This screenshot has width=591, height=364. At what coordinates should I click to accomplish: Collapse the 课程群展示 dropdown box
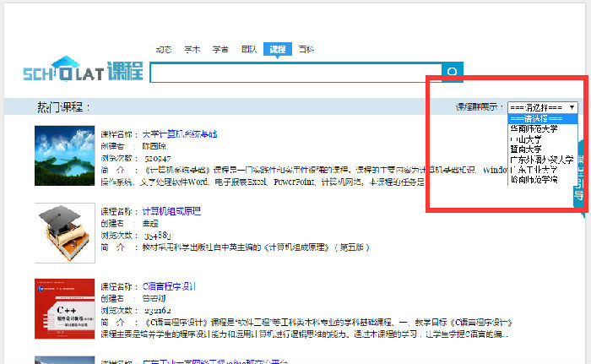[542, 107]
